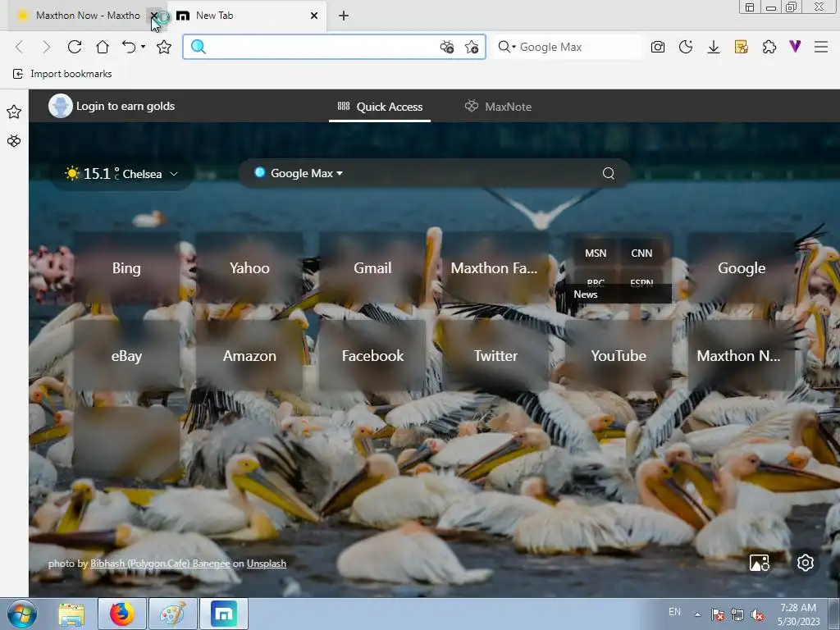Click the muted volume tray icon
The width and height of the screenshot is (840, 630).
[757, 614]
